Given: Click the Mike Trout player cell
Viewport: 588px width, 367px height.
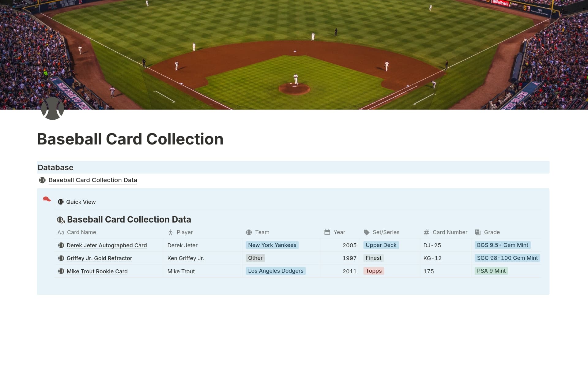Looking at the screenshot, I should [203, 272].
